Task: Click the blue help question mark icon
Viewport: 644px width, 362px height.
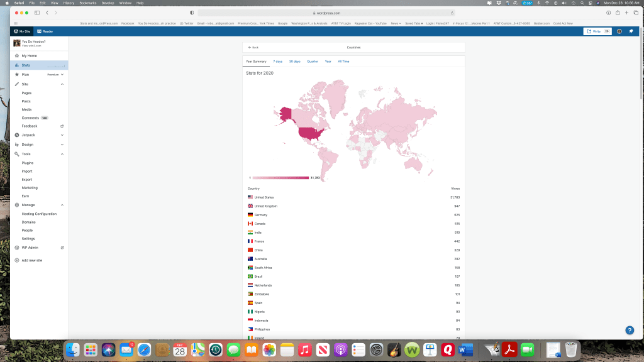Action: (x=630, y=330)
